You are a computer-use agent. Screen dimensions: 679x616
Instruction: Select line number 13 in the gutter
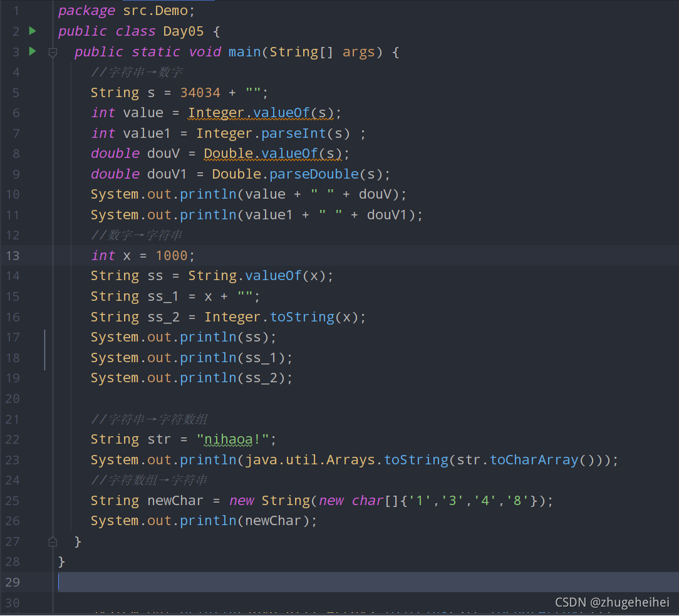[x=13, y=255]
